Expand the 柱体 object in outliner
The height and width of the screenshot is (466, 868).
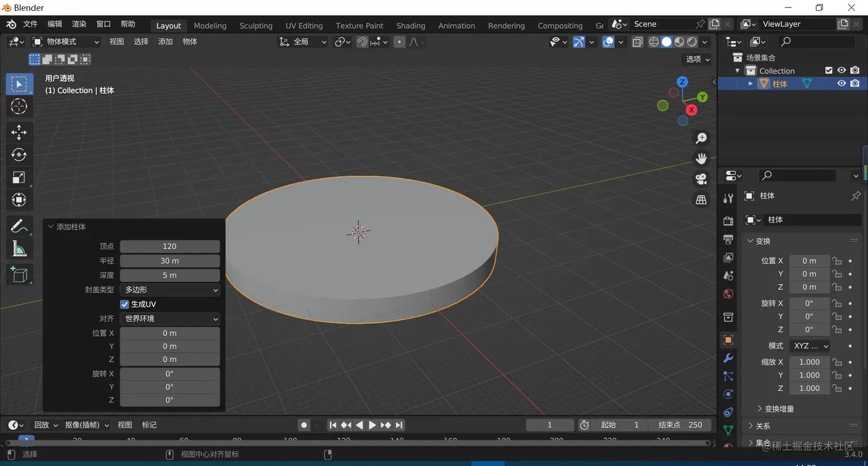[x=750, y=83]
